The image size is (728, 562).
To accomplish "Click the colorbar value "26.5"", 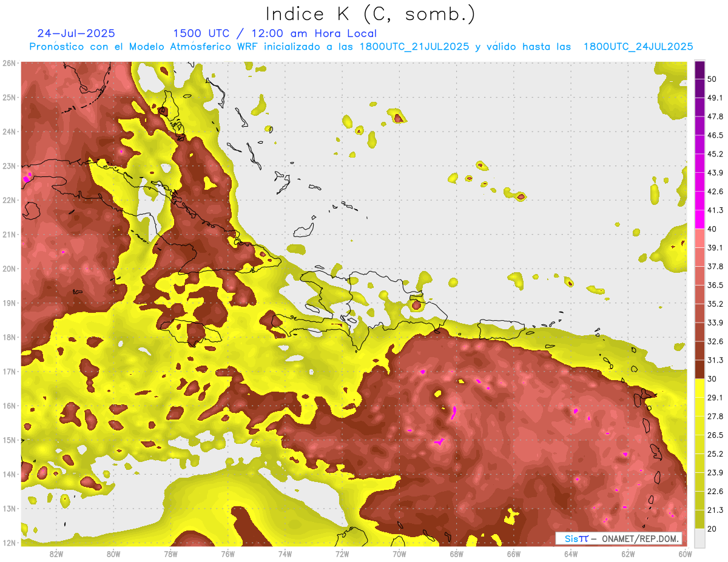I will pos(715,435).
